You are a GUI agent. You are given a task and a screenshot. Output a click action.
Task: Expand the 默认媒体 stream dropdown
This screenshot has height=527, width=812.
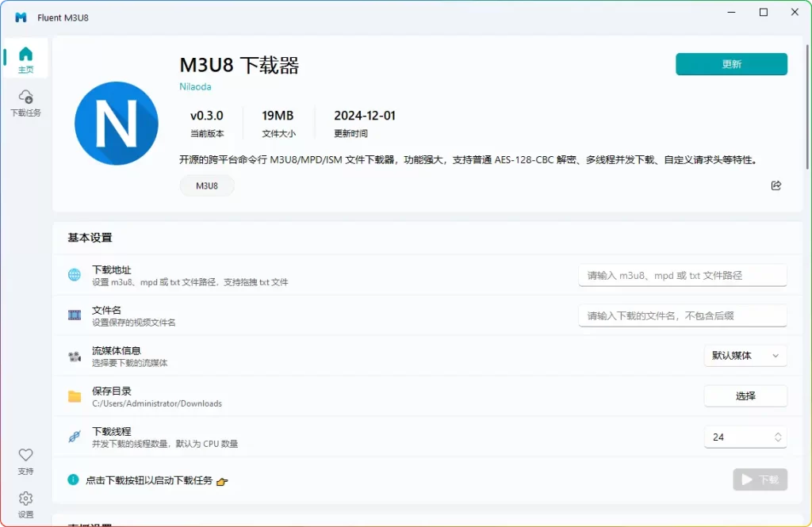(745, 356)
